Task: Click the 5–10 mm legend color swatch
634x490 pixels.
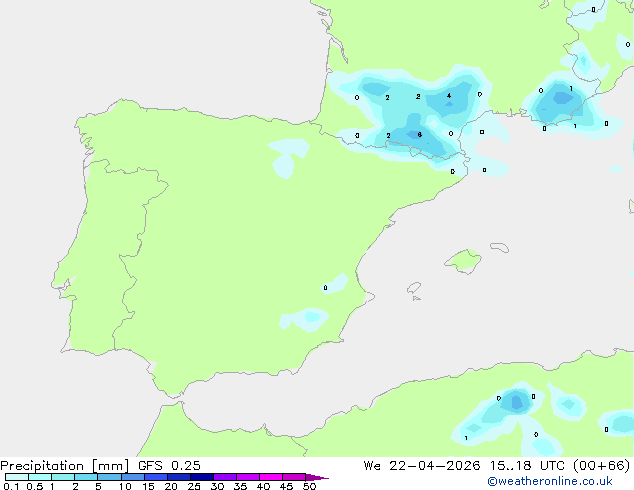Action: pyautogui.click(x=109, y=477)
